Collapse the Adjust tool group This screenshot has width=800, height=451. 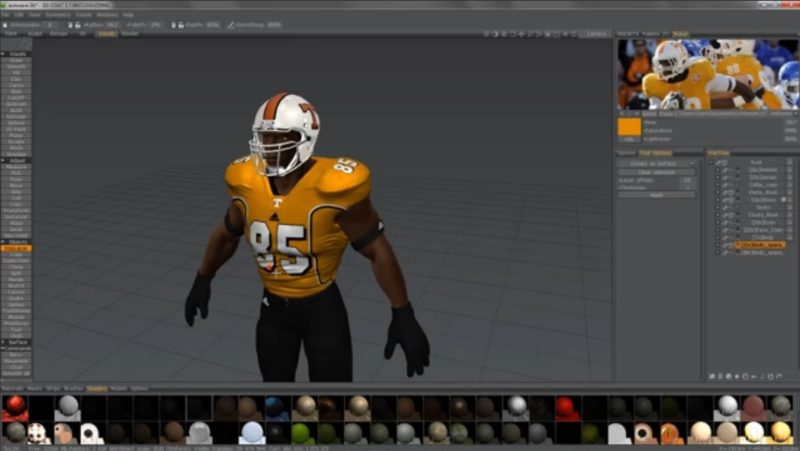pos(3,160)
